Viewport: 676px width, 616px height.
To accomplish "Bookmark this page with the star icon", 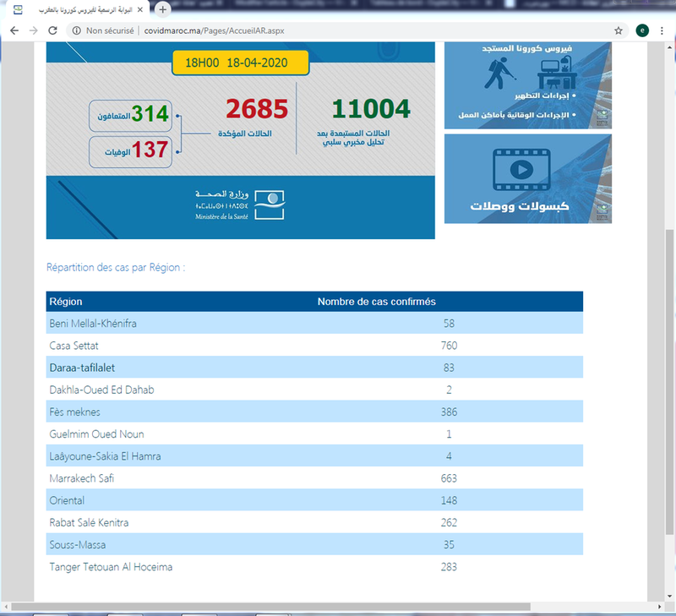I will coord(619,30).
